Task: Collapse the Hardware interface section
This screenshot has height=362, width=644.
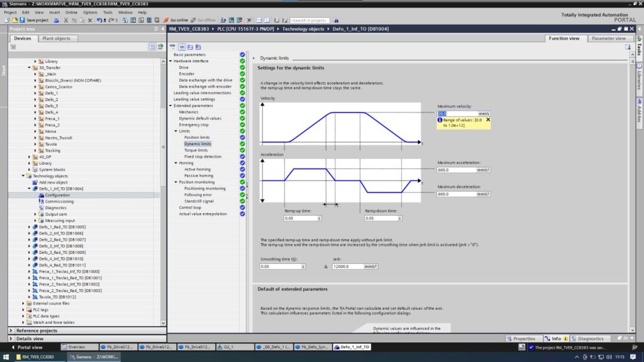Action: (x=171, y=61)
